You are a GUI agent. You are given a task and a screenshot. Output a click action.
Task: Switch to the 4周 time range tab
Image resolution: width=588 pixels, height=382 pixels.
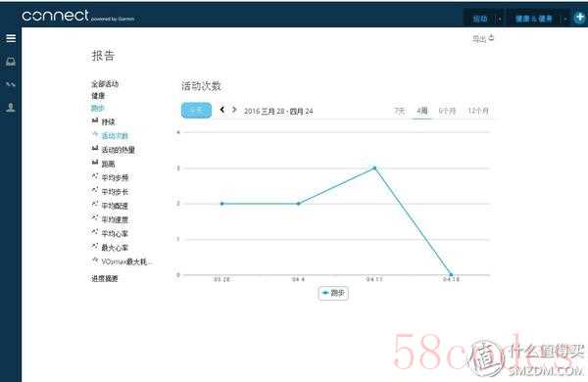pyautogui.click(x=422, y=111)
